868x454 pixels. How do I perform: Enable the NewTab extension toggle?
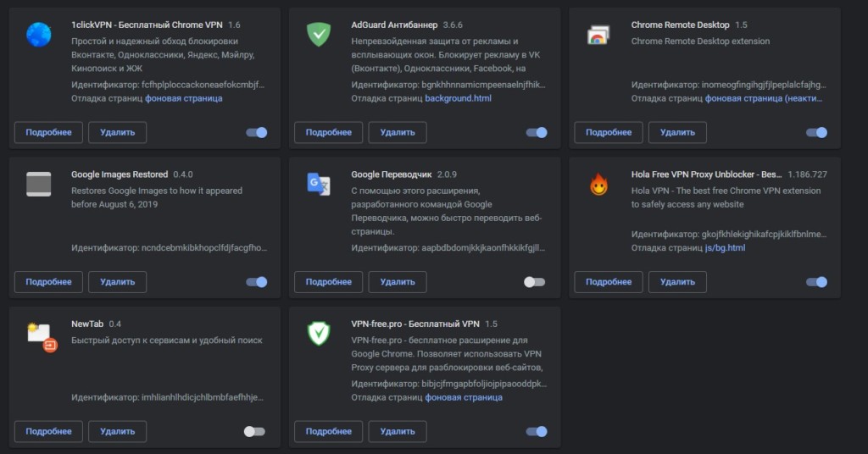coord(254,431)
